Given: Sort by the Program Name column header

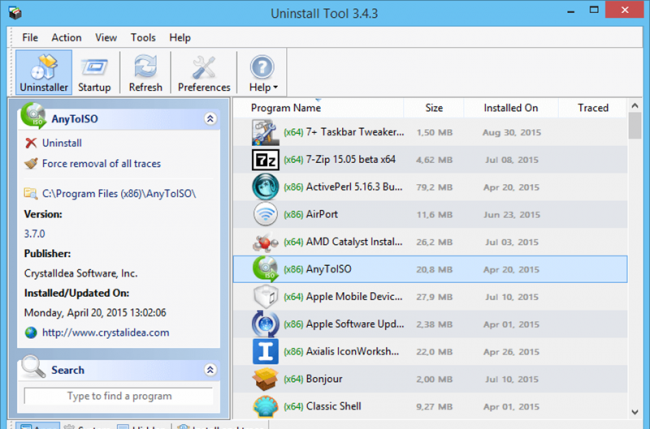Looking at the screenshot, I should point(286,108).
